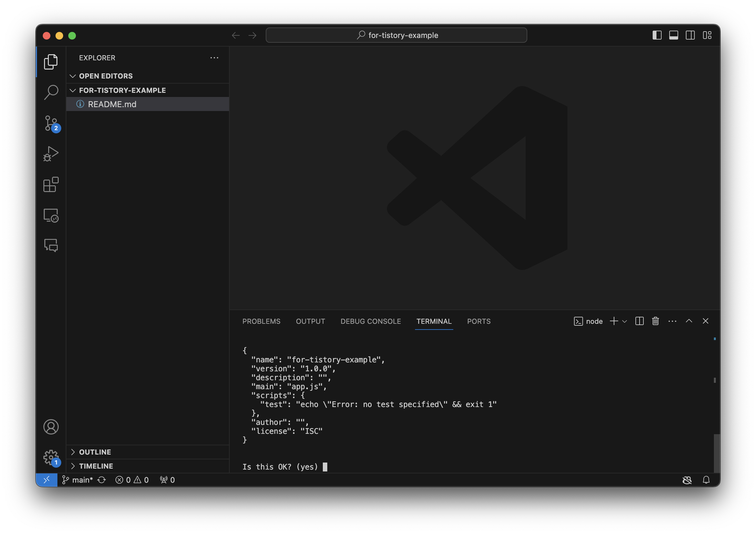Screen dimensions: 756x534
Task: Open Source Control view with 2 changes
Action: (51, 123)
